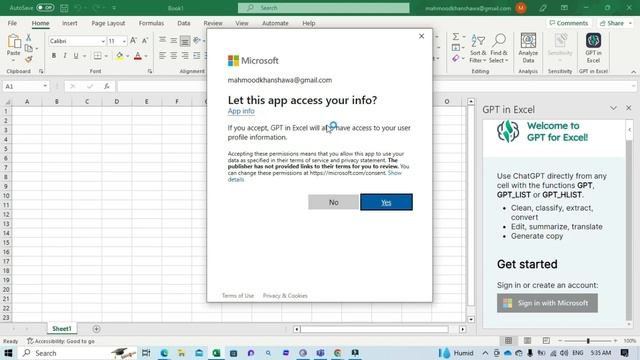
Task: Click the No button in the consent dialog
Action: click(x=333, y=202)
